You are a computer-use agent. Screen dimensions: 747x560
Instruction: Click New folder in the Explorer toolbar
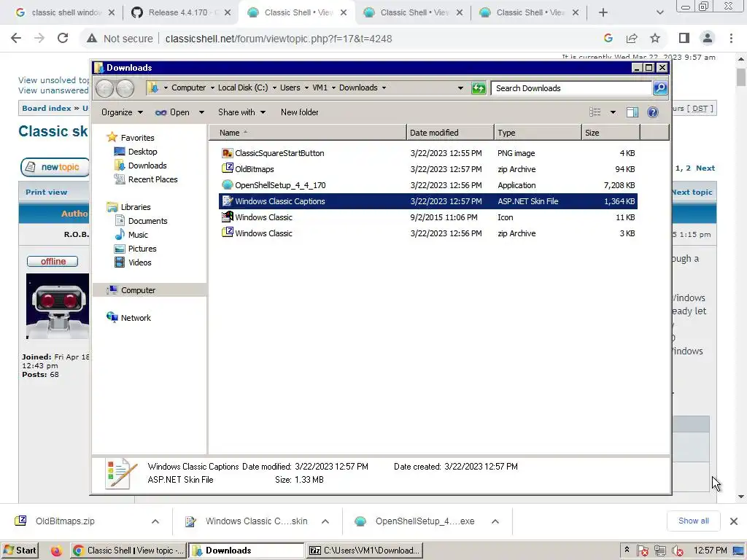pyautogui.click(x=300, y=112)
